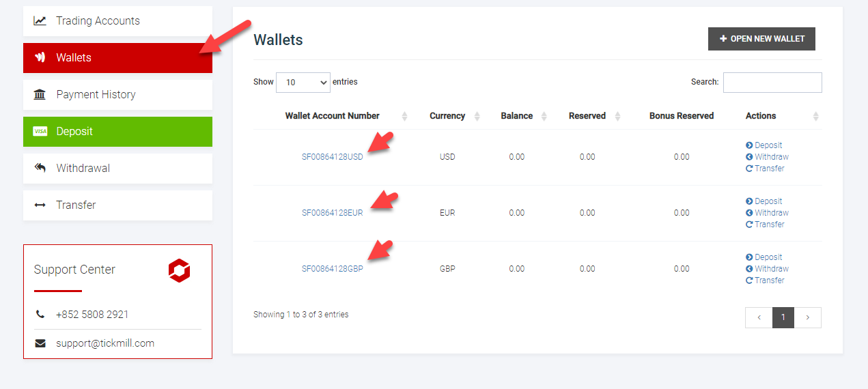Open the Show entries dropdown
Viewport: 868px width, 389px height.
303,82
